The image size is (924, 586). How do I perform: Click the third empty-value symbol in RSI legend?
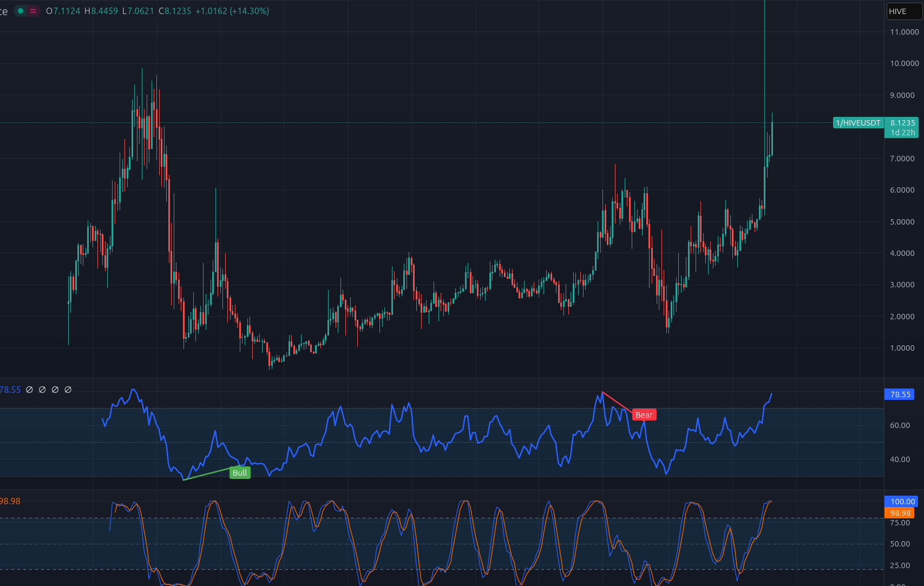point(55,390)
